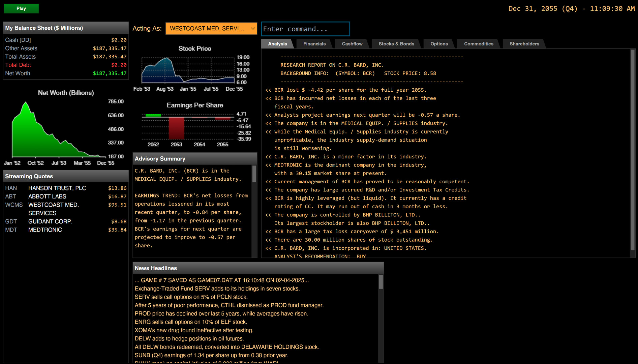Click the MEDTRONIC dominant company report line
The image size is (638, 364).
click(x=346, y=169)
